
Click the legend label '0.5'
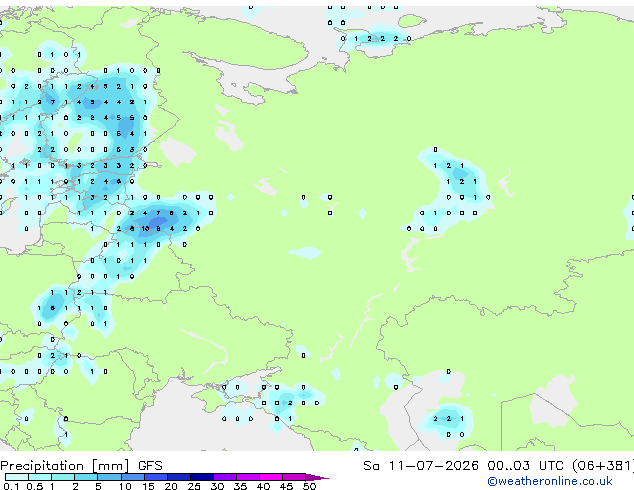[x=35, y=486]
